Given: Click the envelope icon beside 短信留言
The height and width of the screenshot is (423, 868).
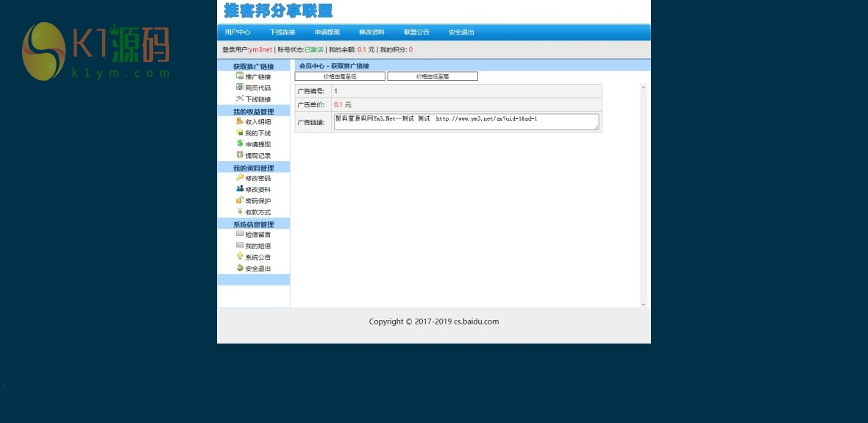Looking at the screenshot, I should pos(240,234).
